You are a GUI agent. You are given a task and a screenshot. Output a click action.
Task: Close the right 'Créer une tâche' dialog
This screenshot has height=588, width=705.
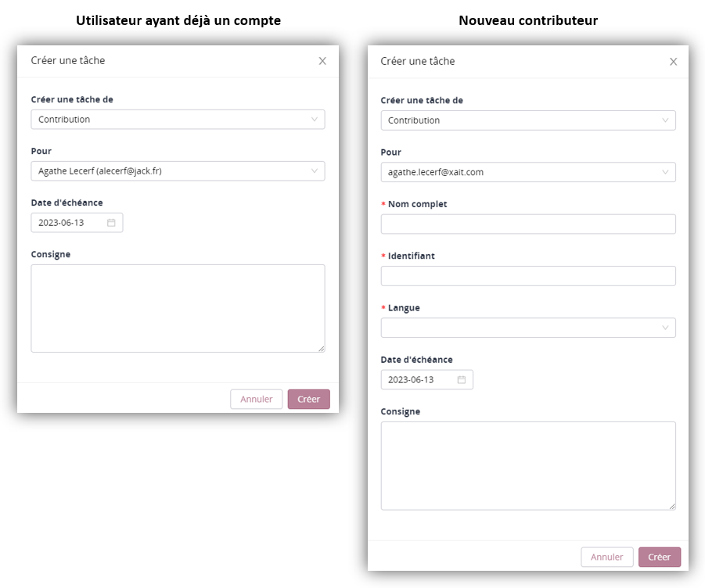tap(673, 62)
